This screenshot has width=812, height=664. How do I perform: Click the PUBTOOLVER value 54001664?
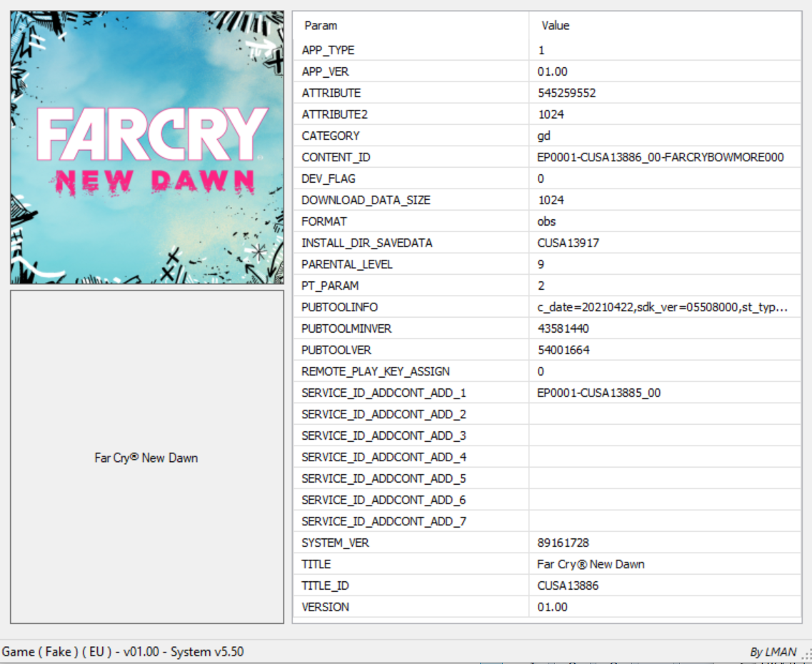pos(563,350)
